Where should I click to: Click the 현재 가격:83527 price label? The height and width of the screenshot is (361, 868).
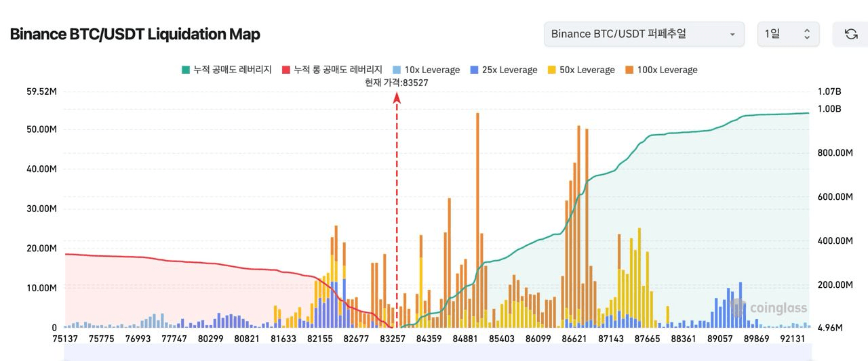397,83
